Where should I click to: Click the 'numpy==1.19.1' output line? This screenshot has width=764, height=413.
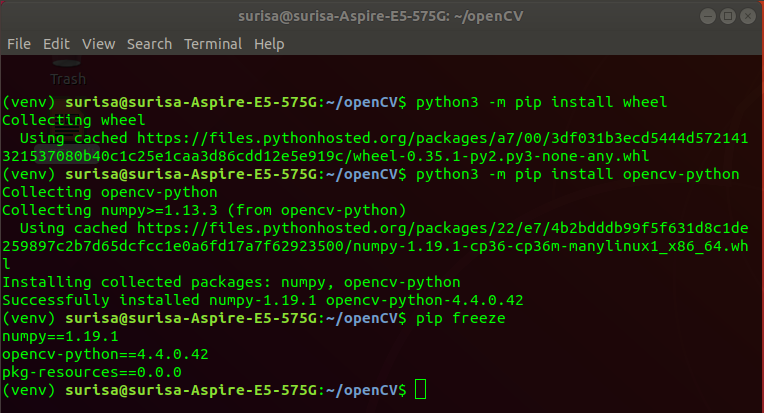click(x=60, y=336)
